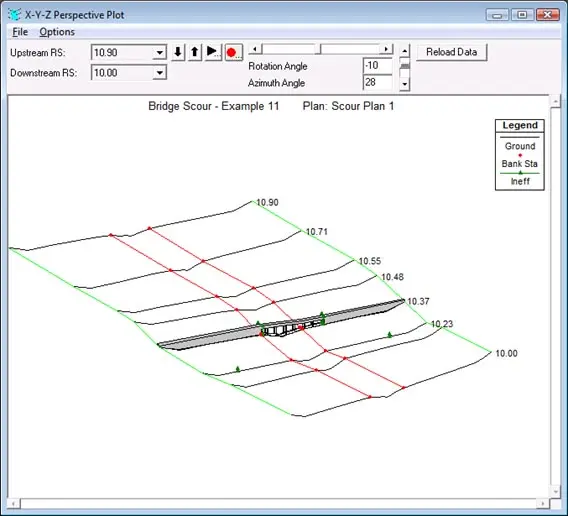Click the down arrow river station button
Image resolution: width=568 pixels, height=516 pixels.
(178, 52)
